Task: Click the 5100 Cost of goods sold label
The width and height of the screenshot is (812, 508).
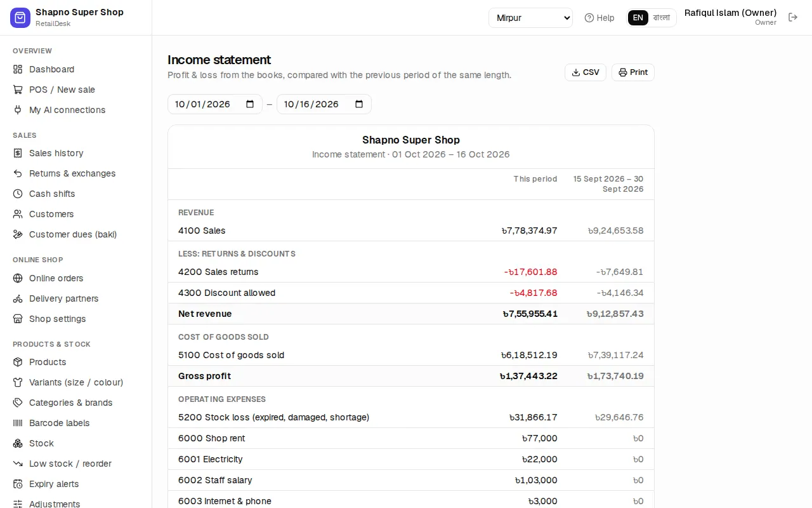Action: pyautogui.click(x=231, y=355)
